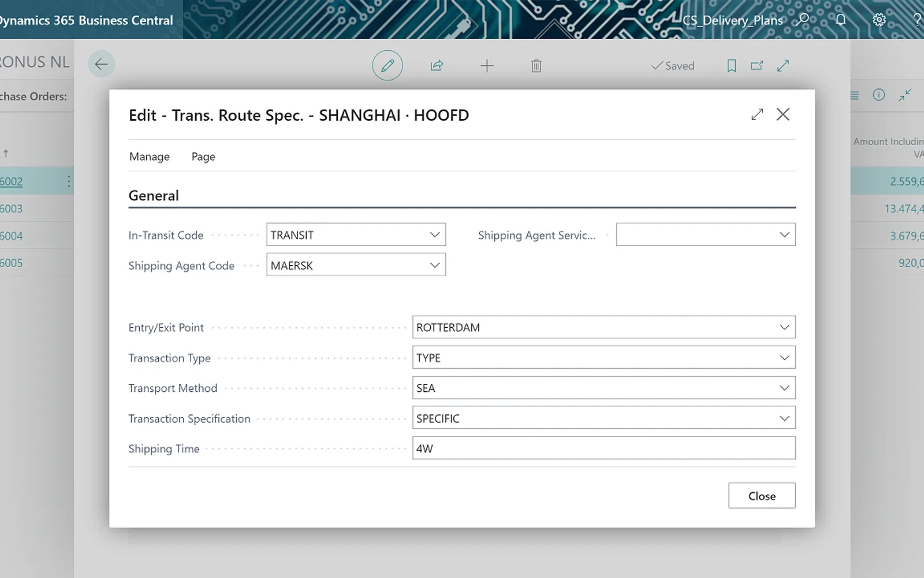Open the Manage menu
Viewport: 924px width, 578px height.
click(150, 157)
